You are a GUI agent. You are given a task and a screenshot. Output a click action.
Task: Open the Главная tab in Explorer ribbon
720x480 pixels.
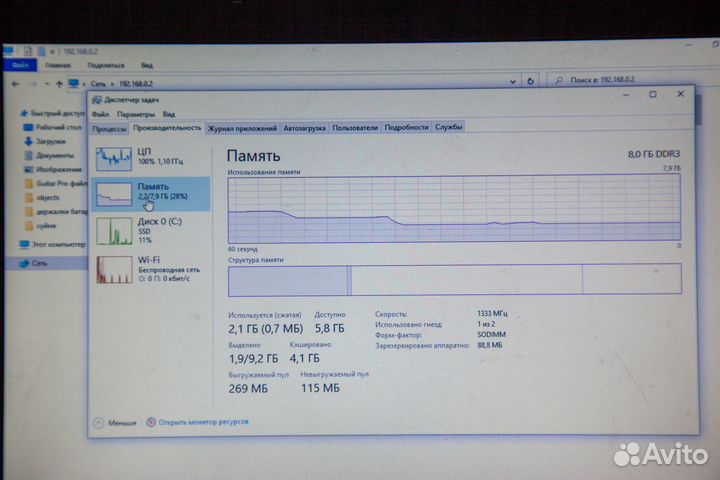[x=58, y=65]
